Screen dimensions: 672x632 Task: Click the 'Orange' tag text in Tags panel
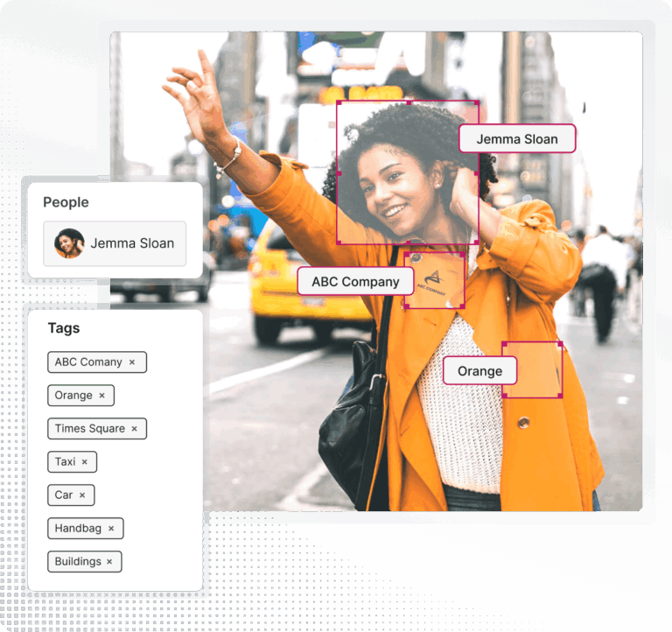click(x=73, y=396)
